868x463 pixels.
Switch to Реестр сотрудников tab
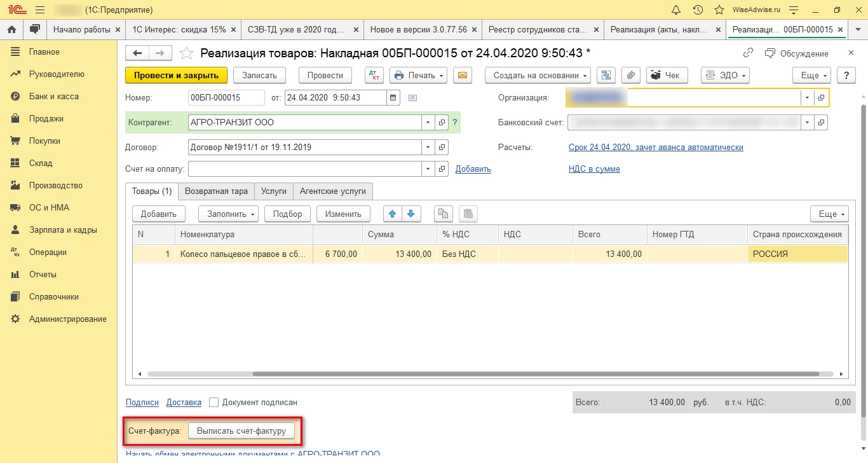pos(542,29)
